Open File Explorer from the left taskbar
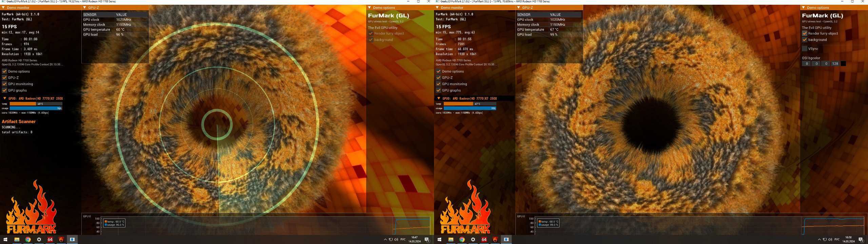 pyautogui.click(x=16, y=239)
